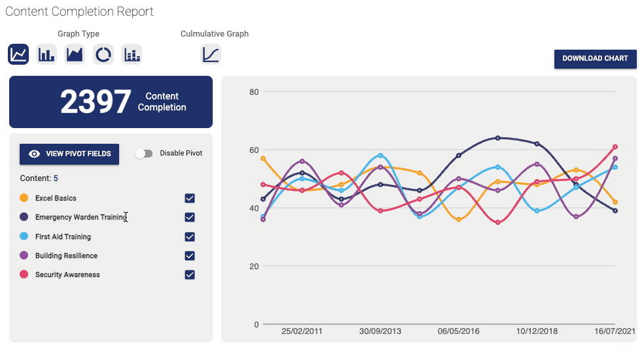Image resolution: width=644 pixels, height=349 pixels.
Task: Pick the stacked bar graph type icon
Action: pyautogui.click(x=132, y=54)
